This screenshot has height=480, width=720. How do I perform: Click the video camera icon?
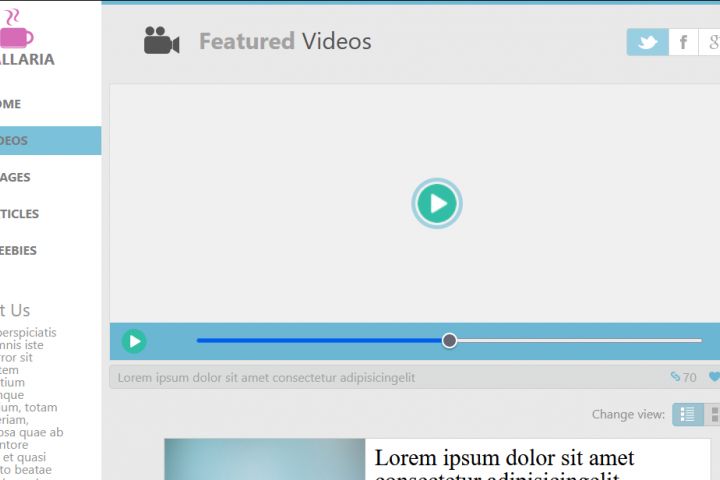click(162, 40)
